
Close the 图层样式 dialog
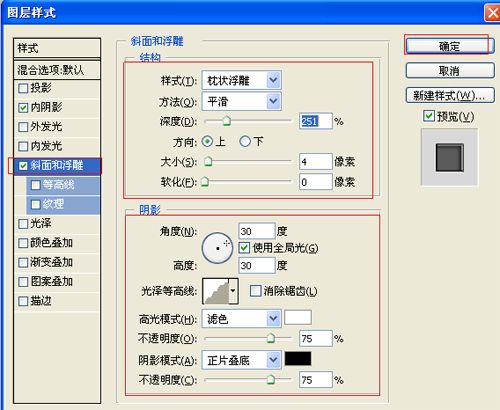tap(492, 13)
